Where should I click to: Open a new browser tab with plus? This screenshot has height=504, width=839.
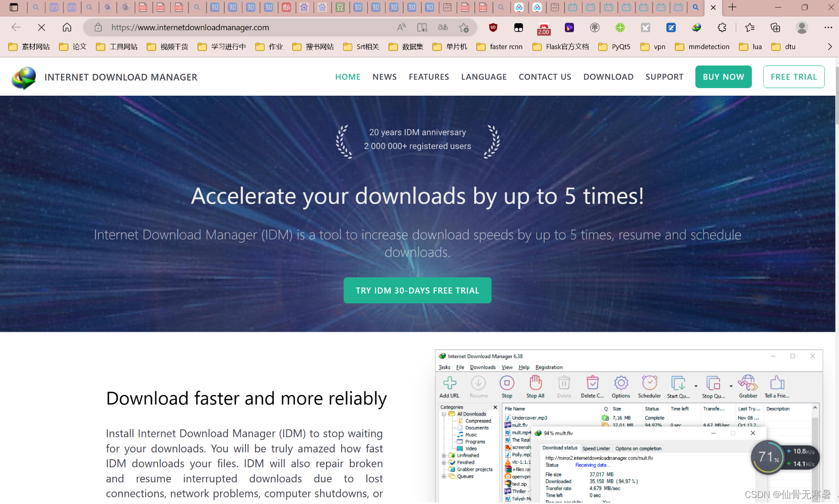coord(732,7)
